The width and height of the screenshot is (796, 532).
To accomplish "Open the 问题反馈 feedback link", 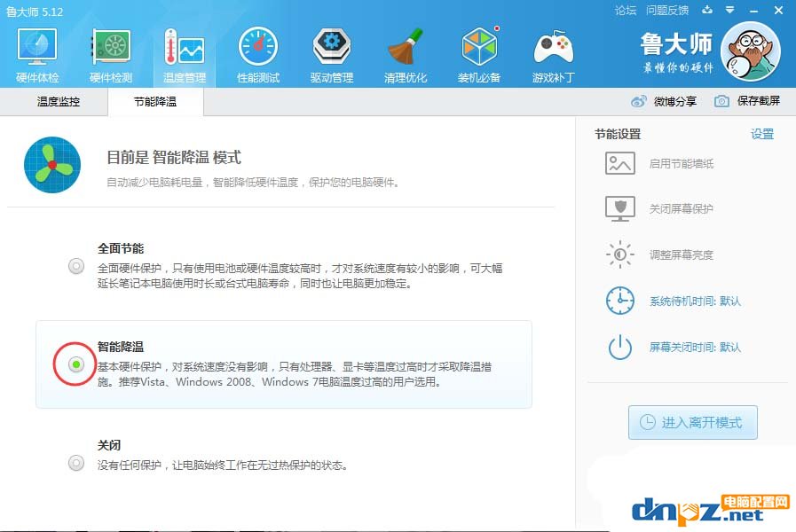I will pos(667,10).
